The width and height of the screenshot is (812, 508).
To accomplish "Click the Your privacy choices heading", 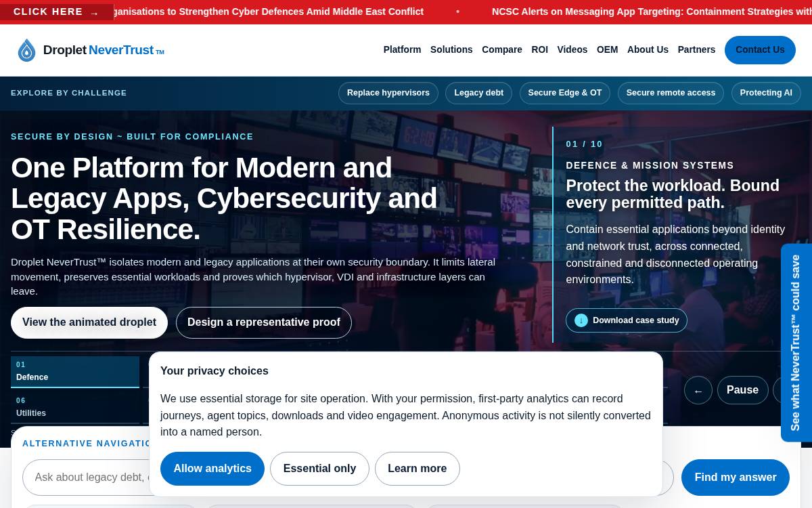I will point(215,371).
